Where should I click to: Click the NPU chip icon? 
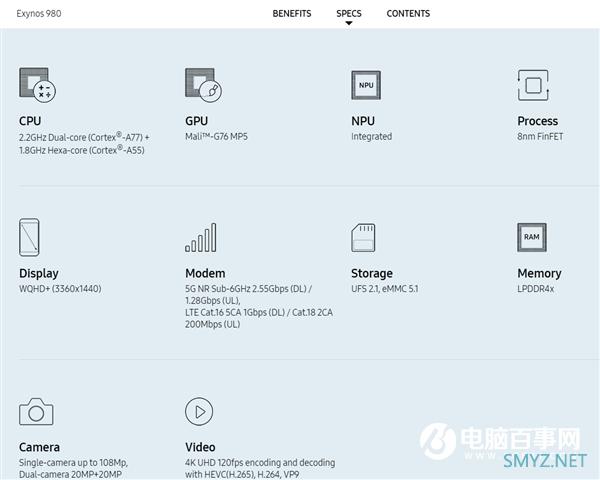366,85
